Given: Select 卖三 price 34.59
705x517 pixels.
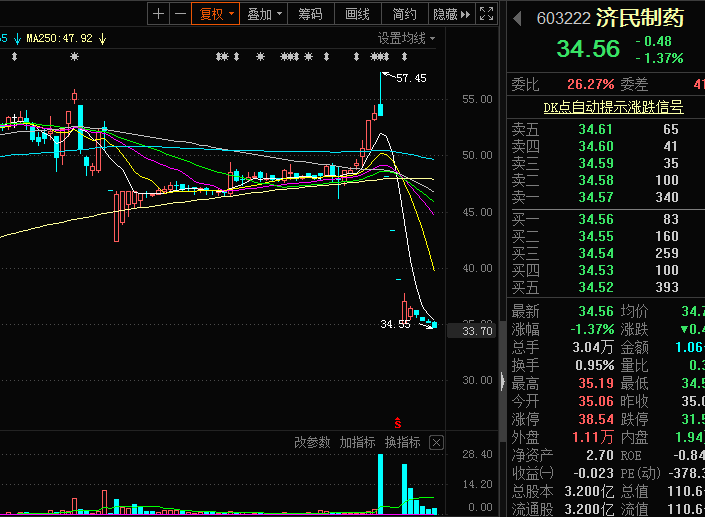Looking at the screenshot, I should pyautogui.click(x=595, y=164).
